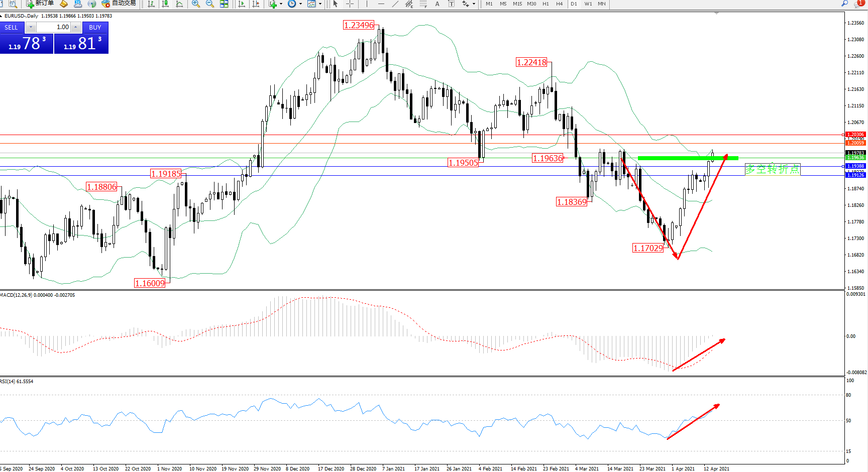
Task: Switch to the H4 timeframe
Action: 559,4
